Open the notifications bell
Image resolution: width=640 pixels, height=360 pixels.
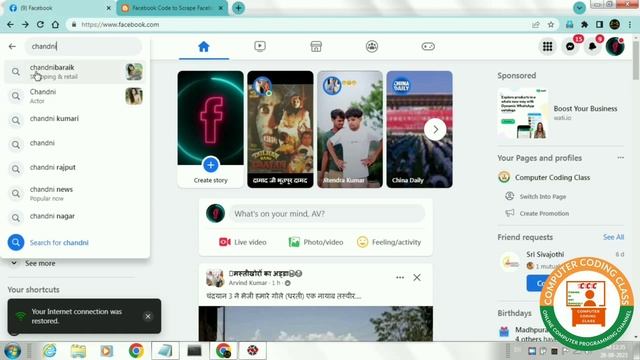click(x=593, y=47)
